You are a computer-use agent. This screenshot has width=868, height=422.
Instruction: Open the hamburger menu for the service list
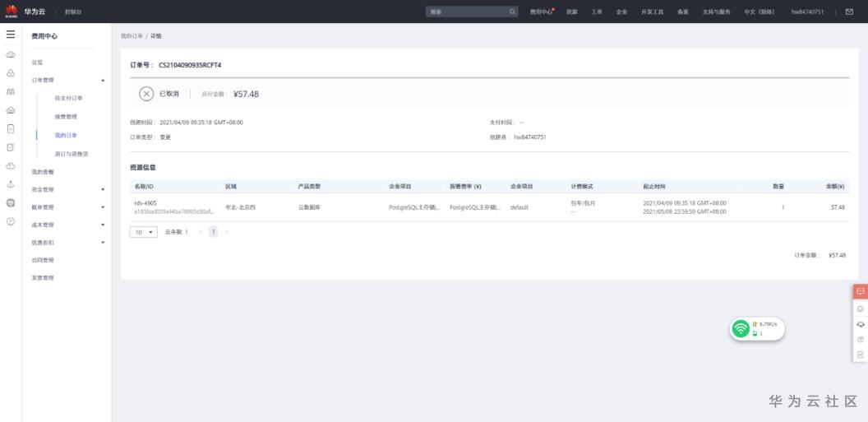11,35
